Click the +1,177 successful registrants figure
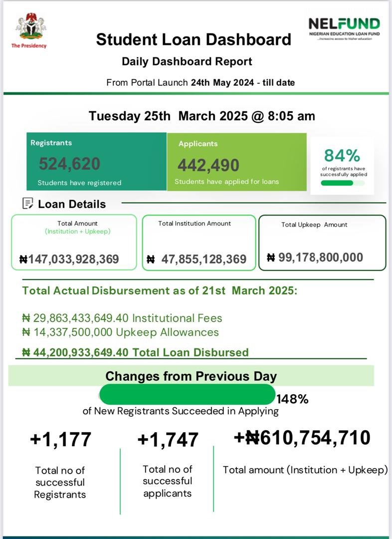 60,440
